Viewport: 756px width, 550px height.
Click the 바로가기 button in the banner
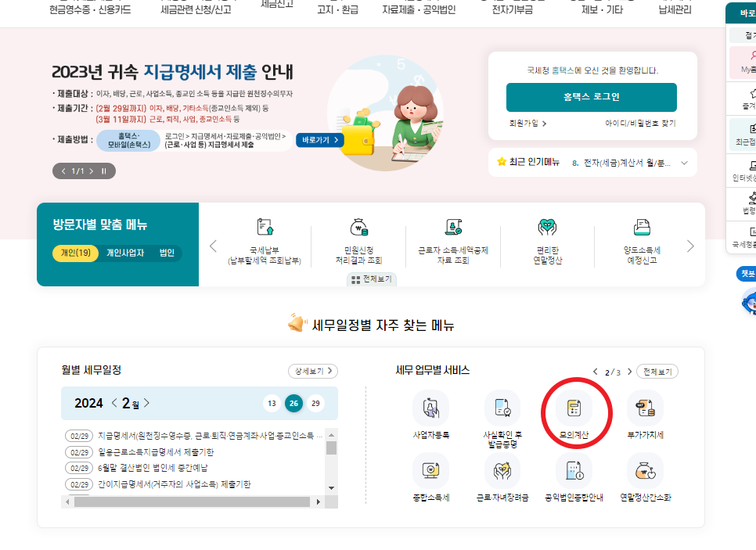(x=320, y=140)
